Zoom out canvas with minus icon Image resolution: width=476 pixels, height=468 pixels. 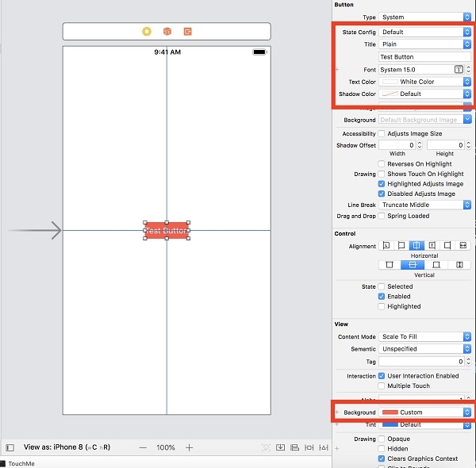(x=143, y=447)
